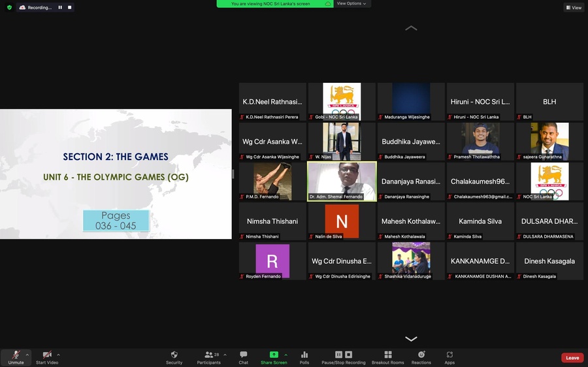Screen dimensions: 588x367
Task: Expand audio options arrow beside Unmute
Action: pos(27,355)
